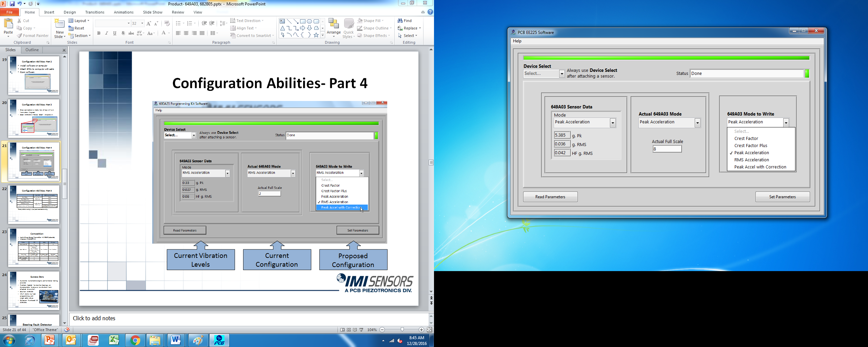Image resolution: width=868 pixels, height=347 pixels.
Task: Switch to Slide Sorter view in status bar
Action: (x=349, y=330)
